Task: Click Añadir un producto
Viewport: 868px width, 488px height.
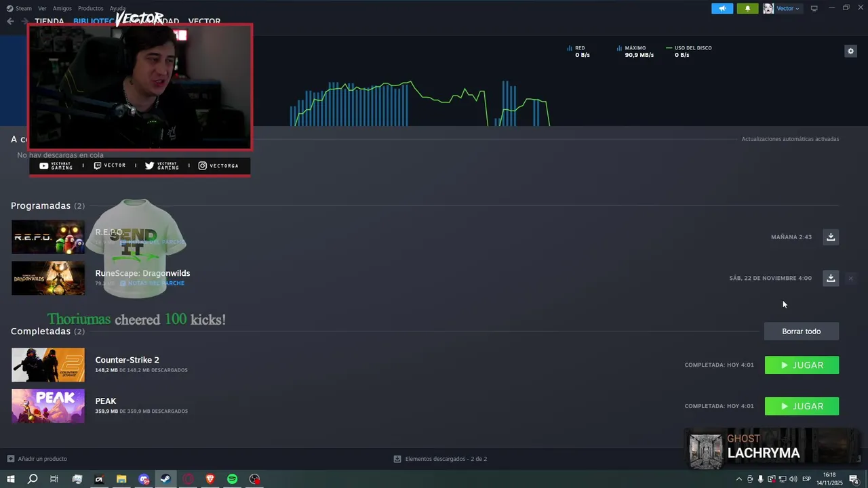Action: 37,459
